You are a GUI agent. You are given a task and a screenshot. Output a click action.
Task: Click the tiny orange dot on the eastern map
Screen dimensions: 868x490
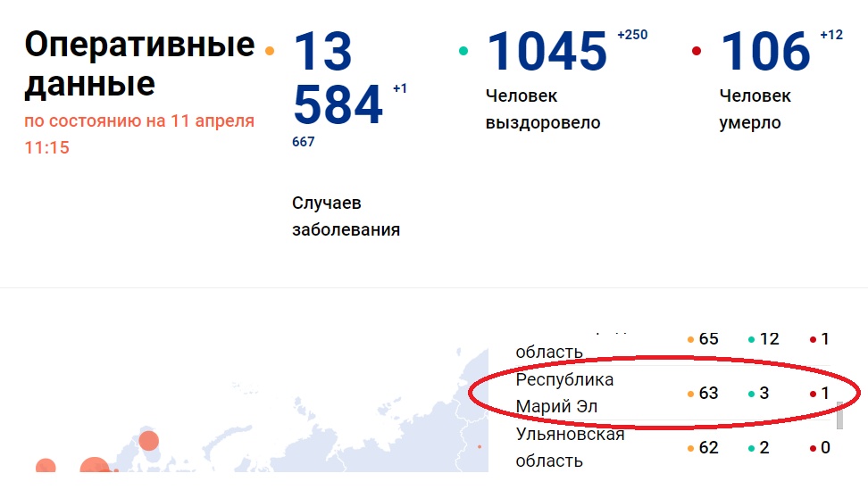coord(480,446)
